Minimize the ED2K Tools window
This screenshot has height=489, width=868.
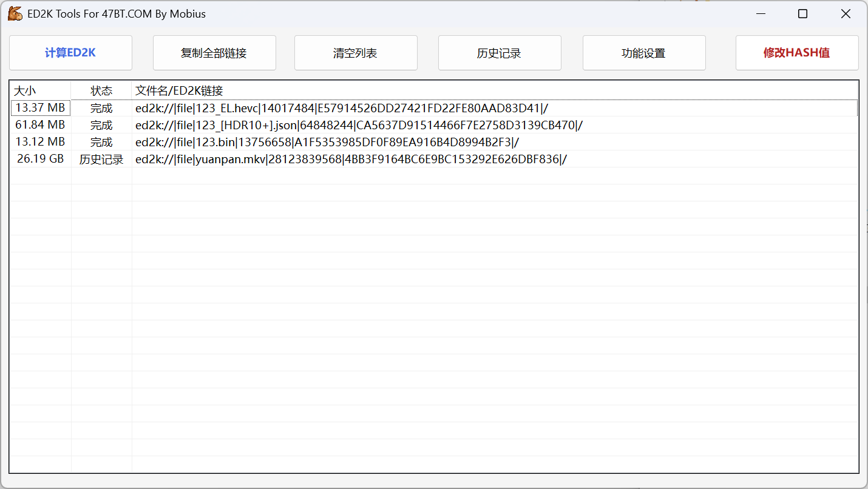click(759, 14)
